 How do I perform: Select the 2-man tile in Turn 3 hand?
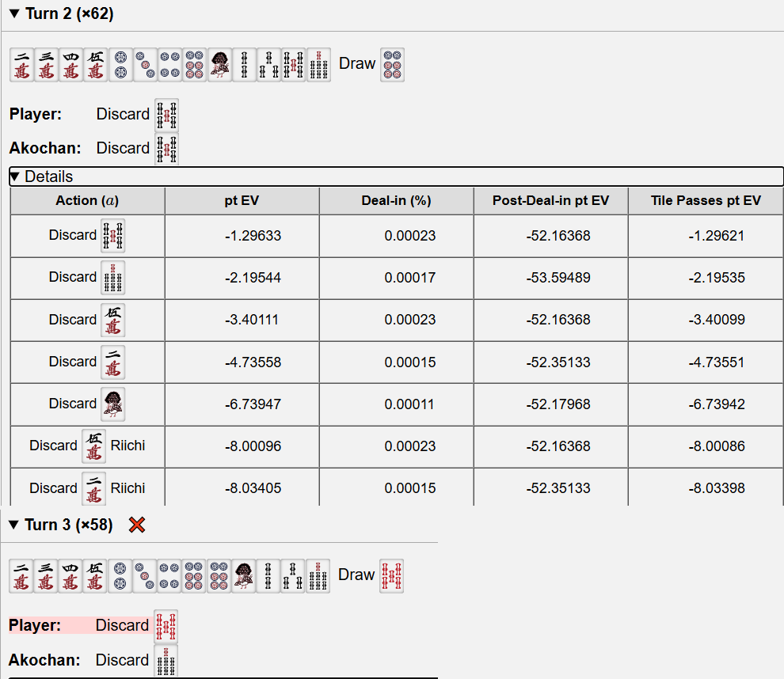tap(21, 576)
